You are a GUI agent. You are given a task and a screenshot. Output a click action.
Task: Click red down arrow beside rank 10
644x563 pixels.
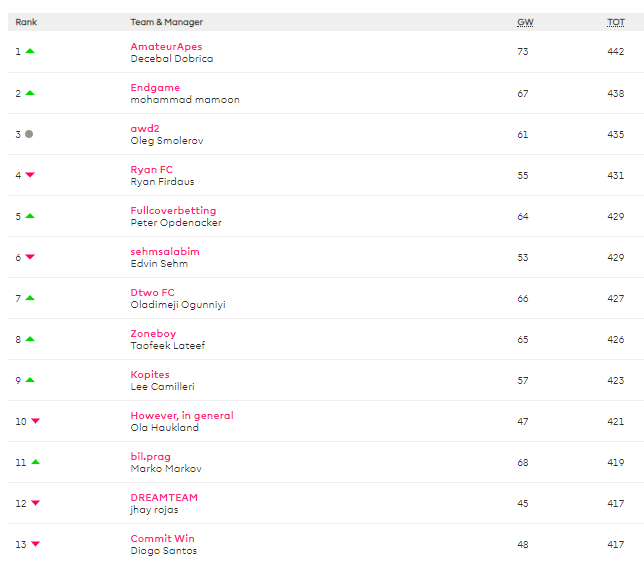point(35,421)
